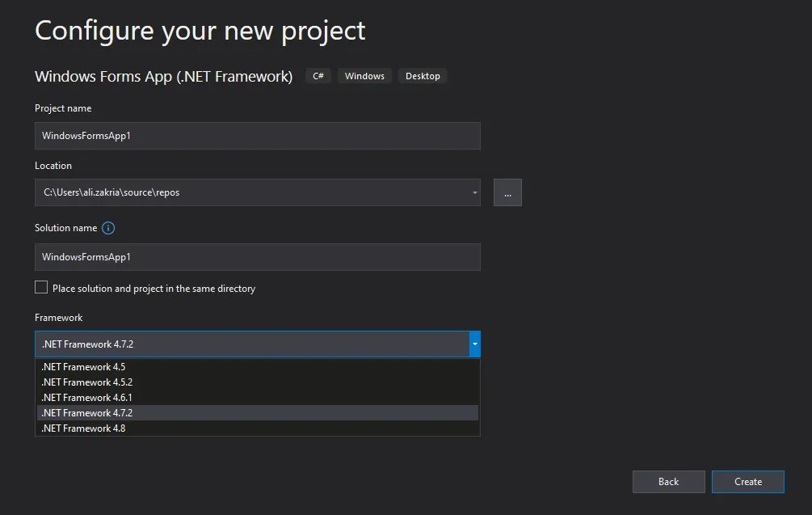Click the C# language tag
812x515 pixels.
pos(318,76)
